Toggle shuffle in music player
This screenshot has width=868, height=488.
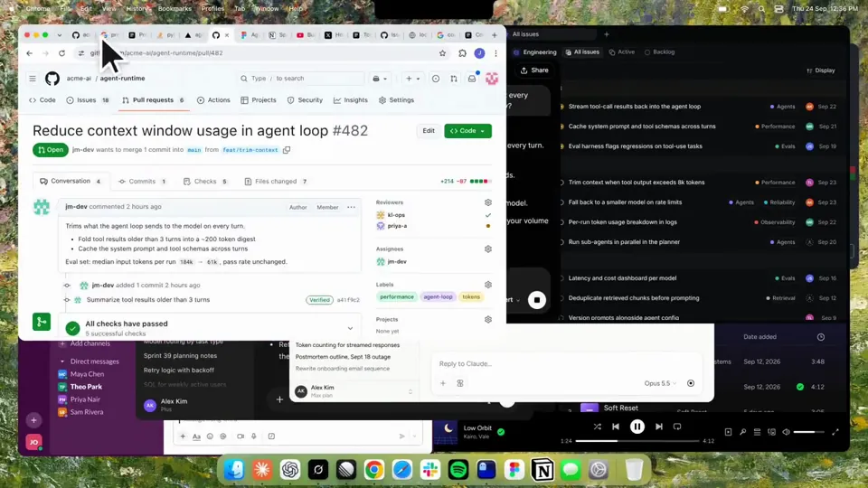(597, 427)
